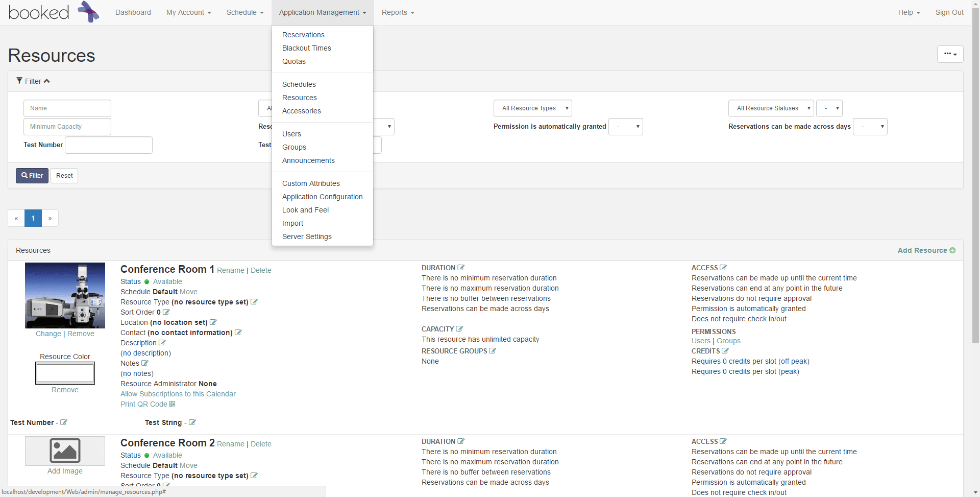980x497 pixels.
Task: Click the Resource Color swatch
Action: pos(65,373)
